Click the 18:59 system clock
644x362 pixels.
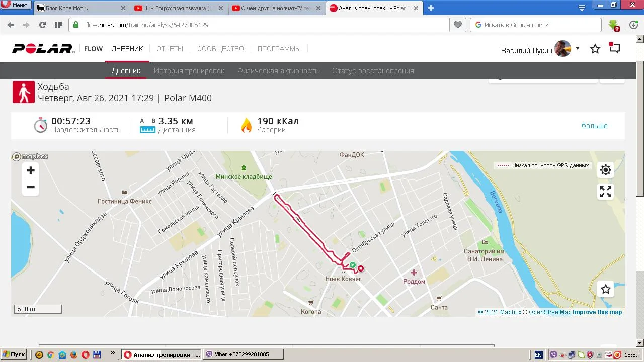coord(631,355)
